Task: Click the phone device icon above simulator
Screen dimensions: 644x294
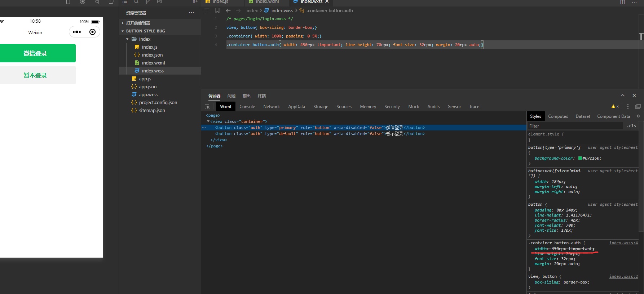Action: pyautogui.click(x=68, y=2)
